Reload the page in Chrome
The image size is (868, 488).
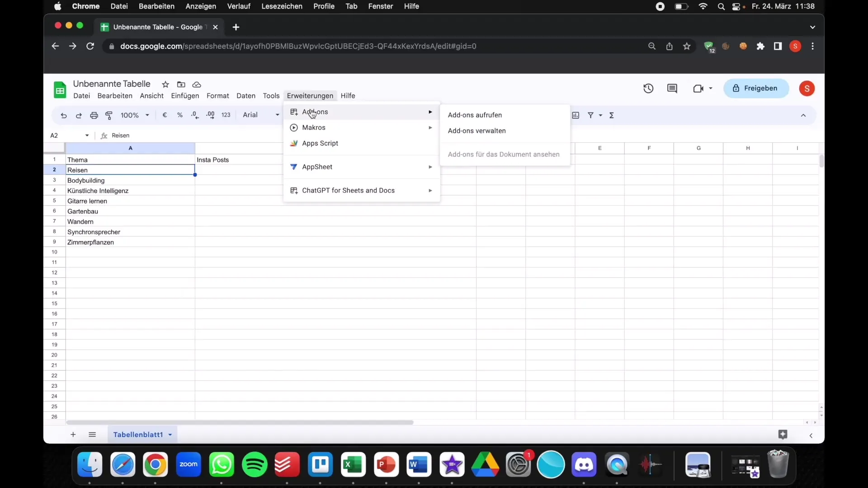tap(90, 46)
